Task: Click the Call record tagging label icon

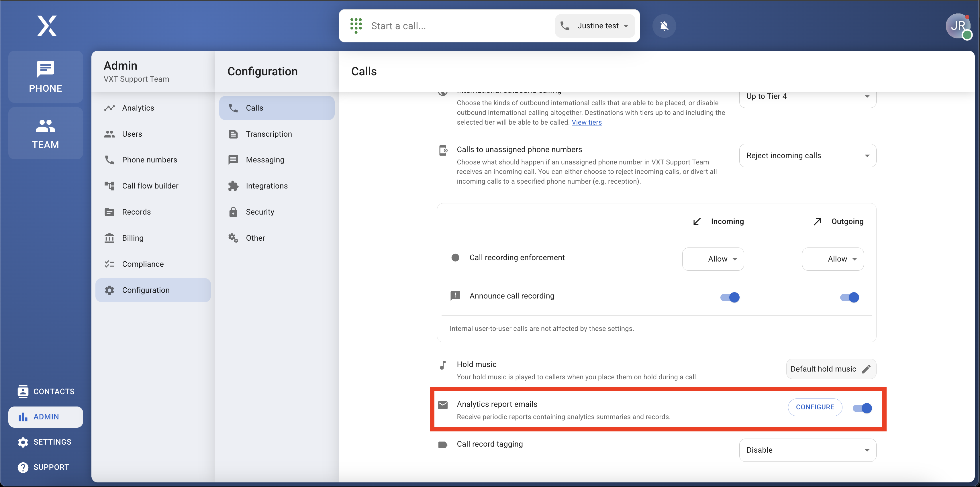Action: [x=443, y=445]
